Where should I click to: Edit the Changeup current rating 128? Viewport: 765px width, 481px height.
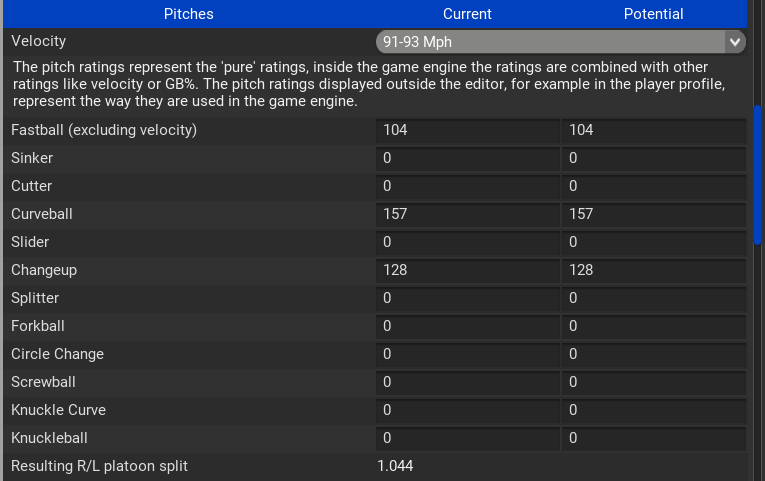click(468, 270)
